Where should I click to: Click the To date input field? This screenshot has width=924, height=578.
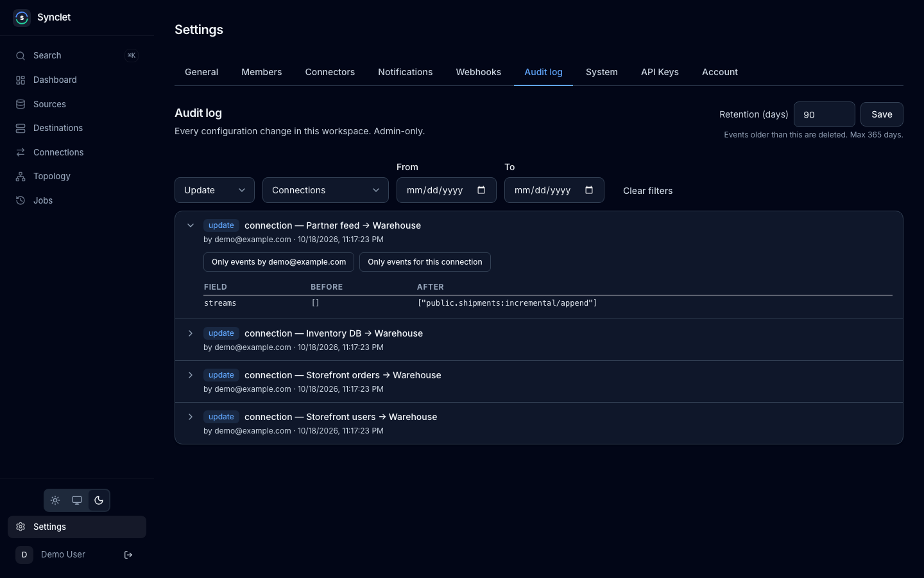click(554, 190)
